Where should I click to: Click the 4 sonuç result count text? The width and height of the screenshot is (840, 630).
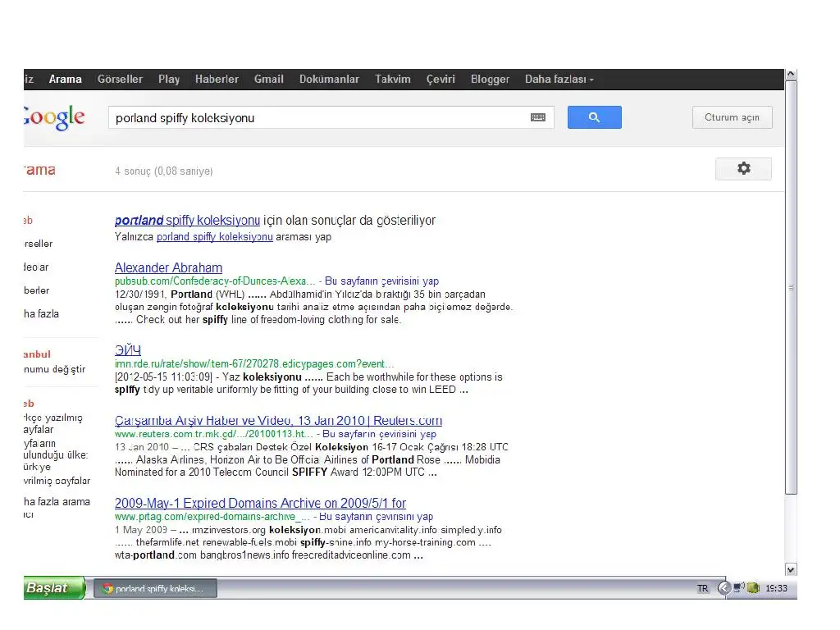point(163,171)
